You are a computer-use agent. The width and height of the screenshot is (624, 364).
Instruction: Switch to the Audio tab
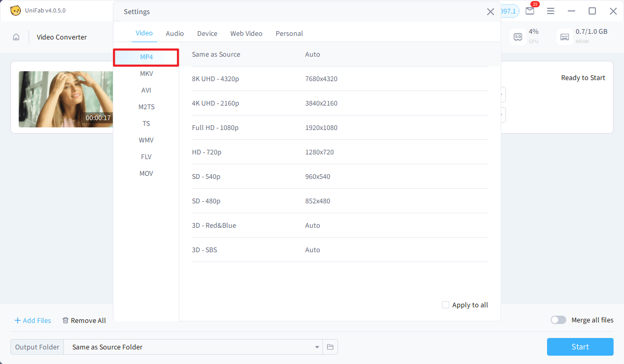click(175, 33)
